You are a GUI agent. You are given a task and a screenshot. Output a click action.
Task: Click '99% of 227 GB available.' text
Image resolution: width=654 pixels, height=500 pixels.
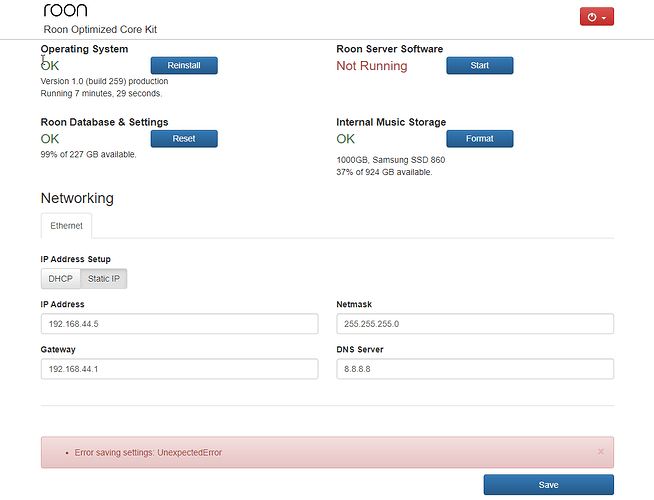(x=88, y=154)
